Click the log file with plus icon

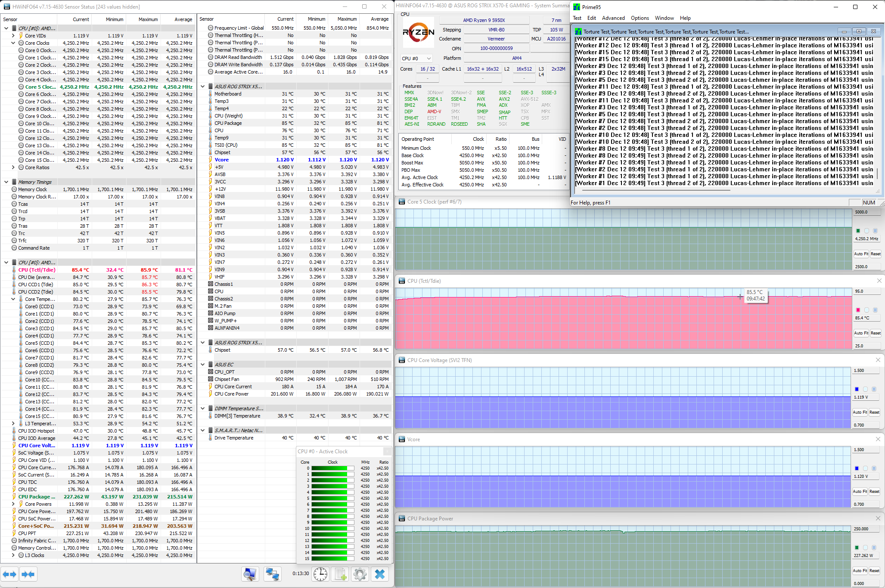[340, 574]
